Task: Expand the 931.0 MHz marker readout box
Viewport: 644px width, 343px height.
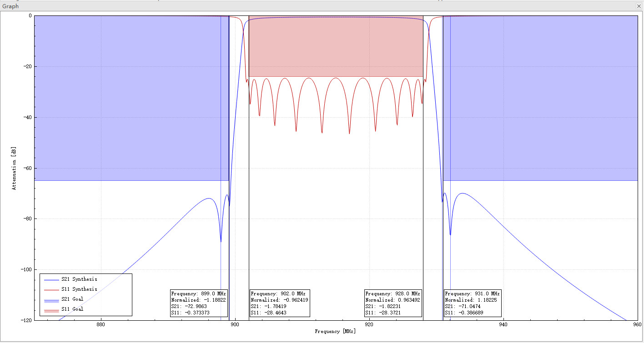Action: coord(473,303)
